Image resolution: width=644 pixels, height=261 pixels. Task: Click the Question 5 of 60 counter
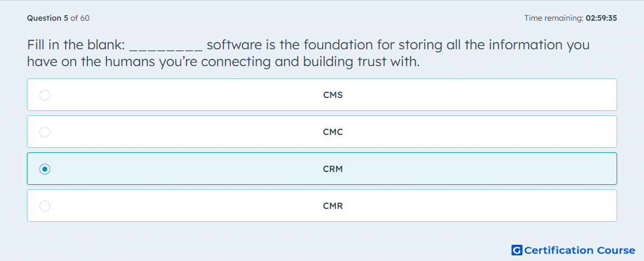(58, 18)
